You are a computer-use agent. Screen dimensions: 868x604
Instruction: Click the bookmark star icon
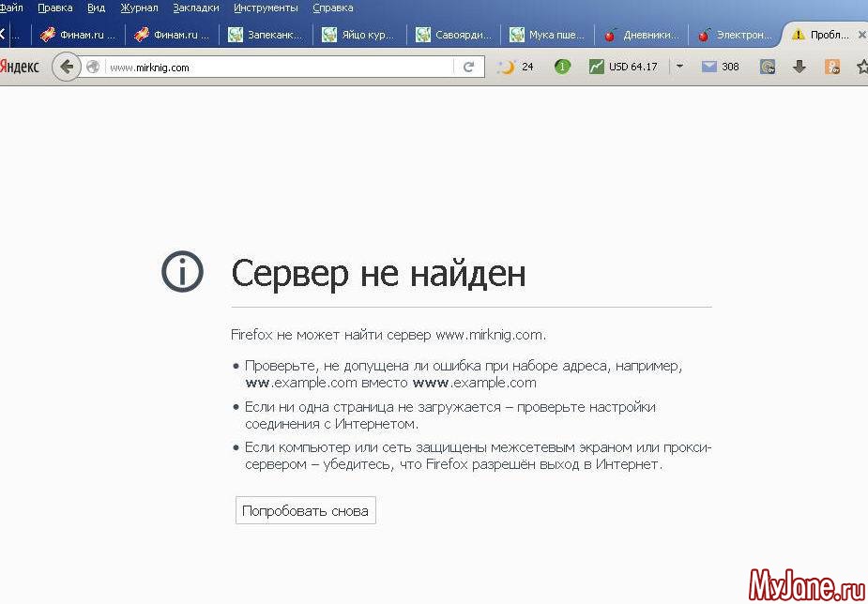click(861, 67)
